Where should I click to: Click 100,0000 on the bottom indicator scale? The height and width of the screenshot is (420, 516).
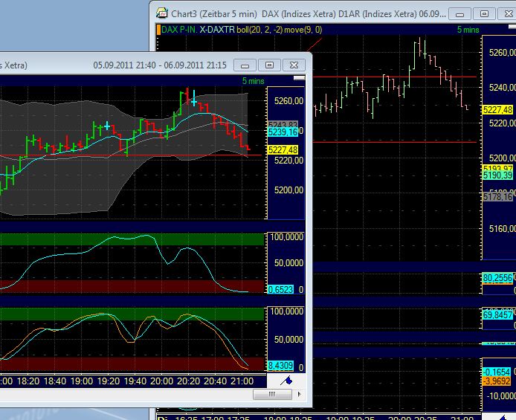point(287,311)
